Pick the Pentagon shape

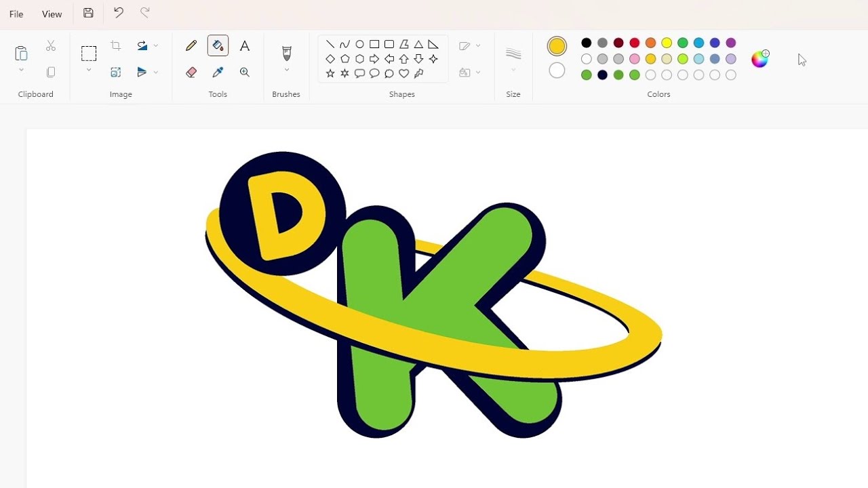coord(345,59)
